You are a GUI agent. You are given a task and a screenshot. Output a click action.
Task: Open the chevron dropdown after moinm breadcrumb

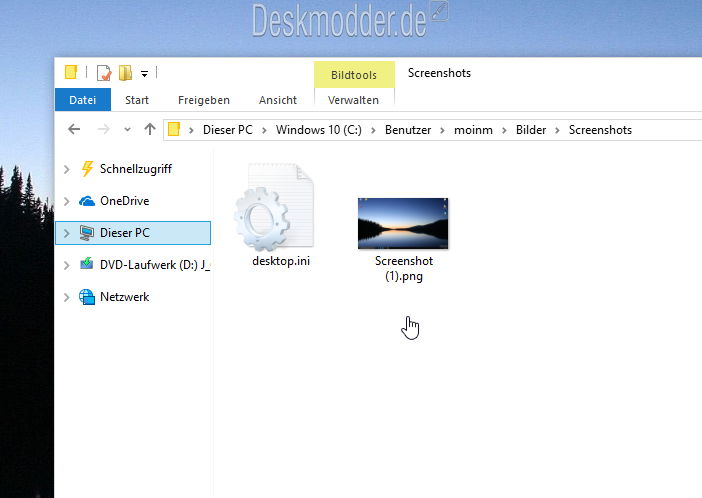(x=504, y=130)
